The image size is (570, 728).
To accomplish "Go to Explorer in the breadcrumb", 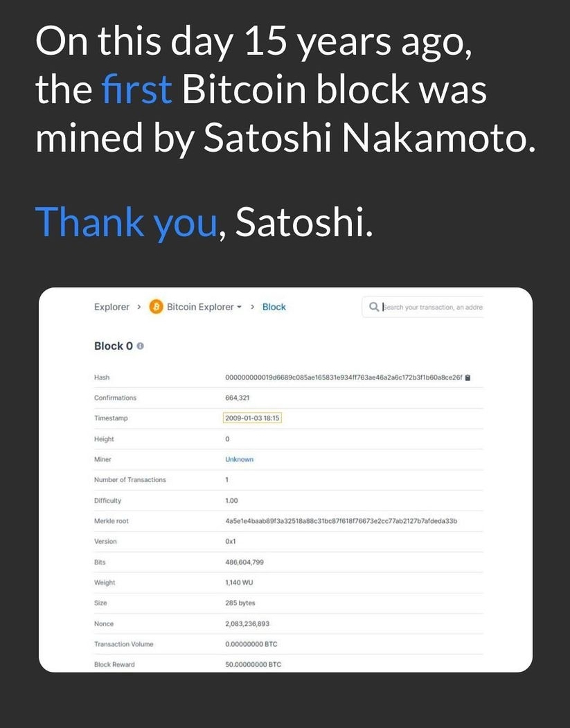I will point(112,307).
